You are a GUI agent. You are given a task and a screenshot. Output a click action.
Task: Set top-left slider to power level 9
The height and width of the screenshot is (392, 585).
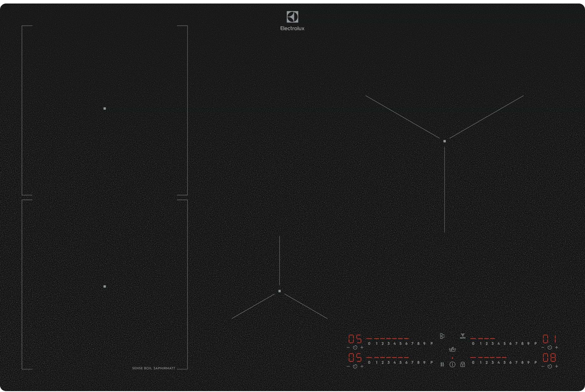[424, 344]
